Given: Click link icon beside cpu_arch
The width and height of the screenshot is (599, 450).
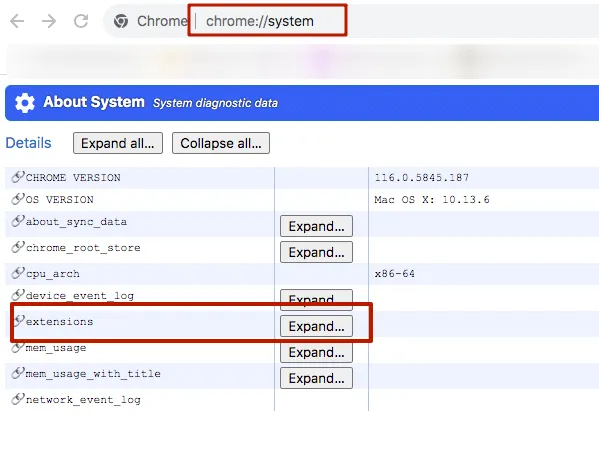Looking at the screenshot, I should (18, 273).
